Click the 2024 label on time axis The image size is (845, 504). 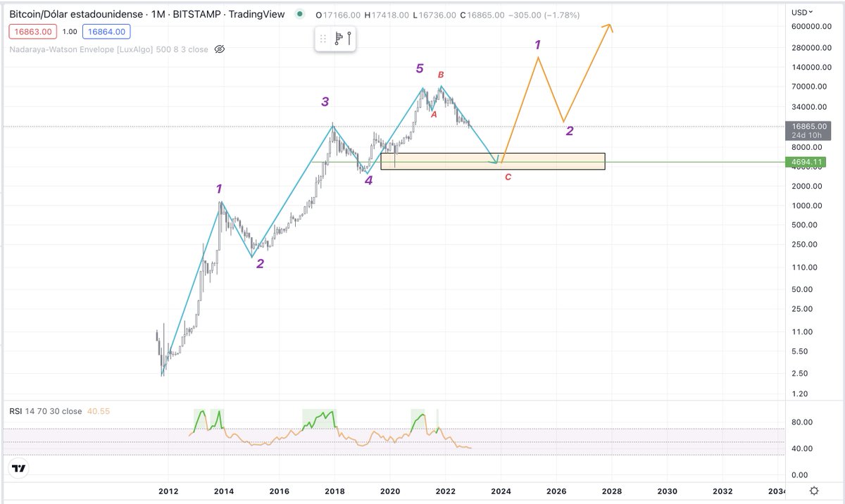coord(501,491)
